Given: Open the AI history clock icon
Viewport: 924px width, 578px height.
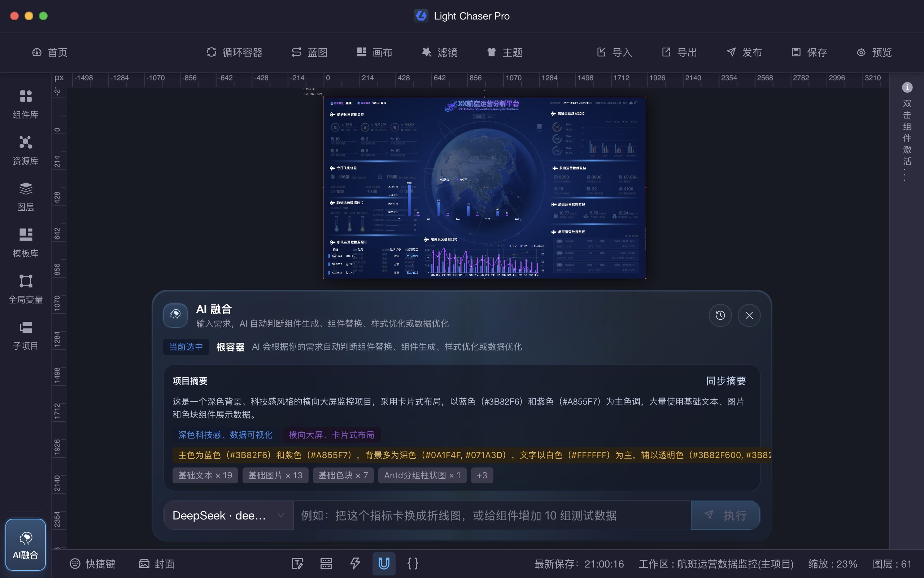Looking at the screenshot, I should pyautogui.click(x=720, y=315).
